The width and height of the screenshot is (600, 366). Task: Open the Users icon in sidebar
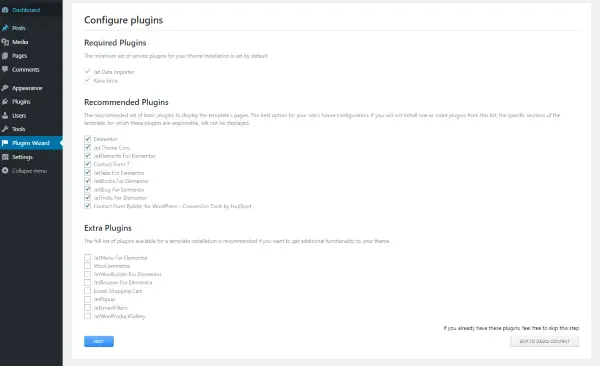(5, 116)
